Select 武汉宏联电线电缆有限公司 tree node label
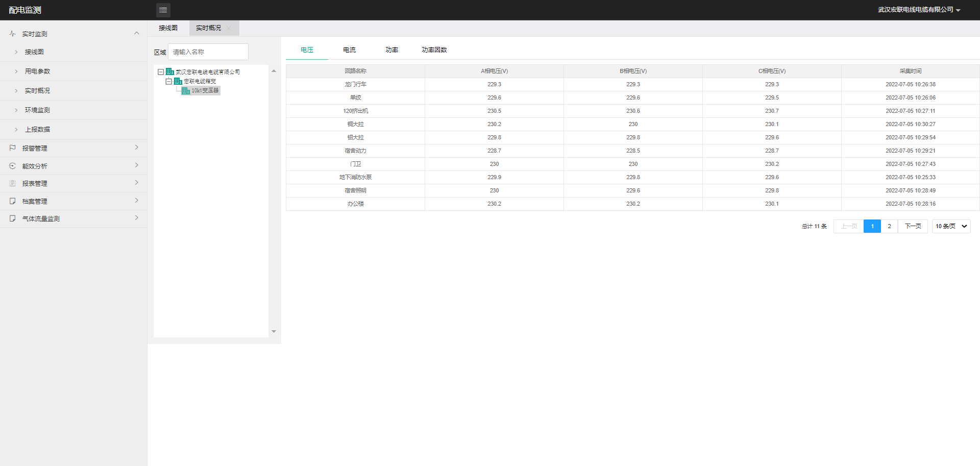 click(208, 72)
